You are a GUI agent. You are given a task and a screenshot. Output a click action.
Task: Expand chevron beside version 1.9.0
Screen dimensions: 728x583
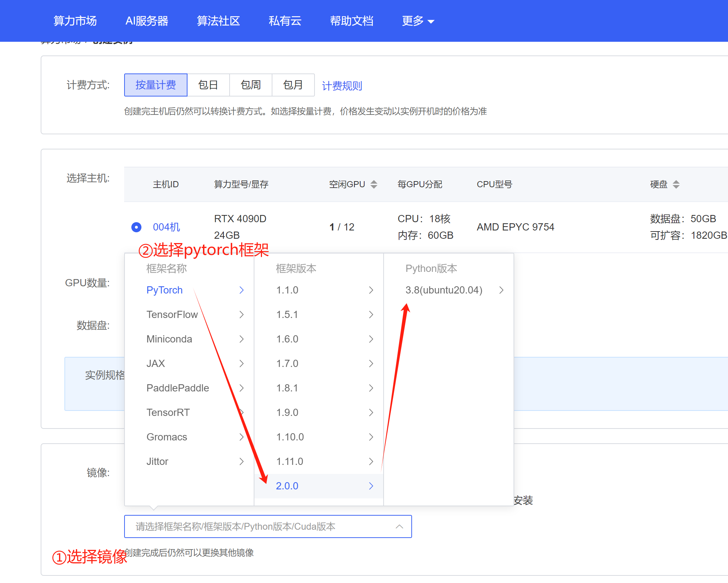(371, 413)
